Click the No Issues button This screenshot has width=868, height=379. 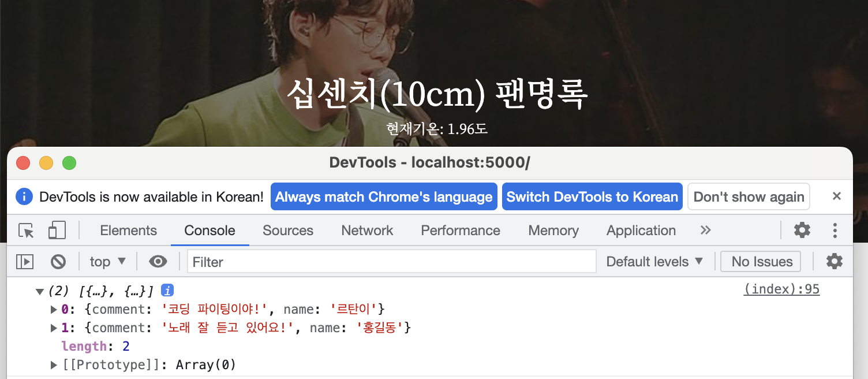tap(762, 262)
